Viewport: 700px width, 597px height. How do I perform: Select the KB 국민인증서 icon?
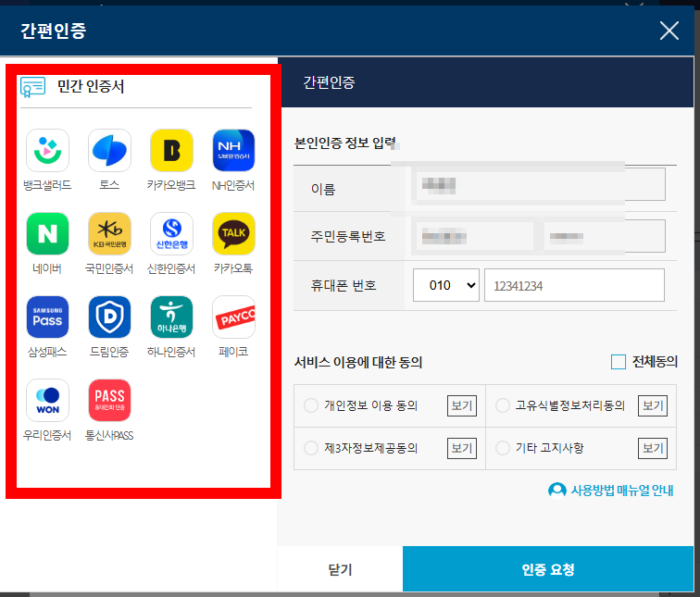pos(109,233)
